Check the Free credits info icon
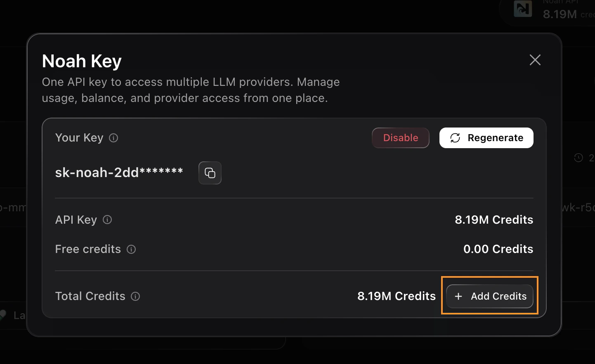The height and width of the screenshot is (364, 595). pyautogui.click(x=131, y=249)
